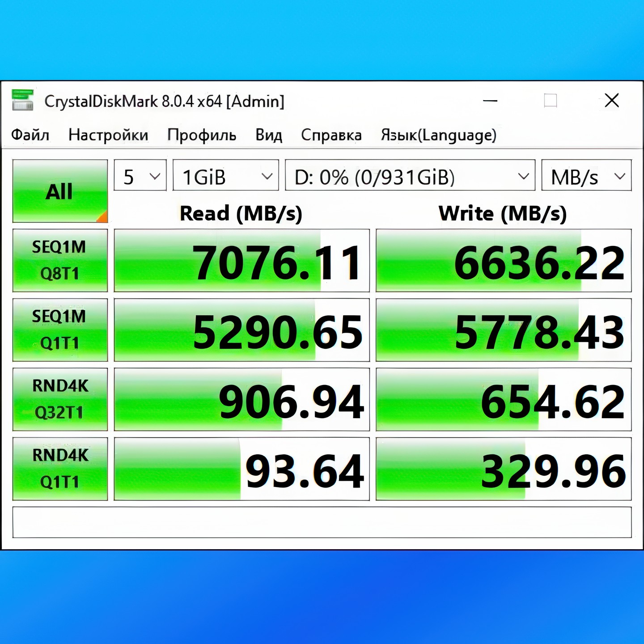The image size is (644, 644).
Task: Open the Настройки menu
Action: 108,135
